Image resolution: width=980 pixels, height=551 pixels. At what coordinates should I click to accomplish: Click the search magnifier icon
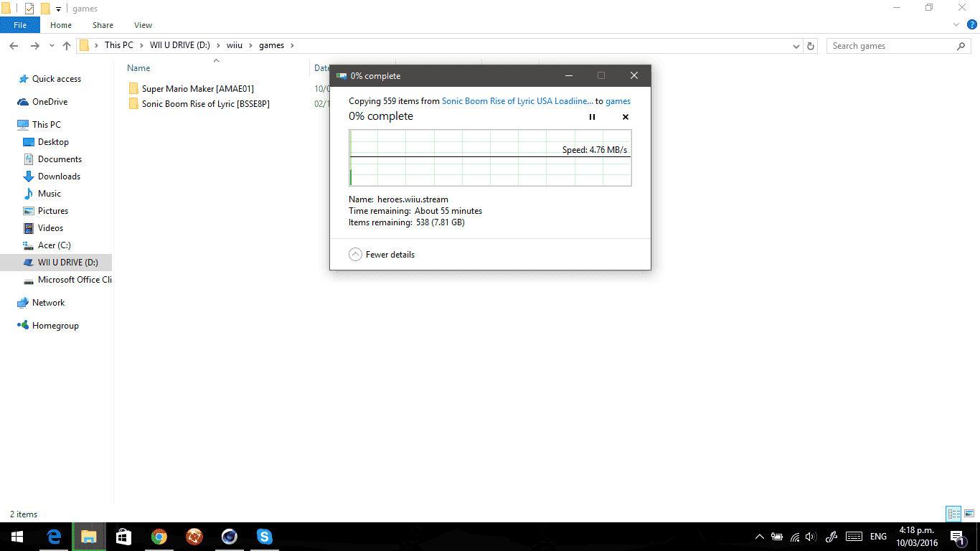[961, 46]
